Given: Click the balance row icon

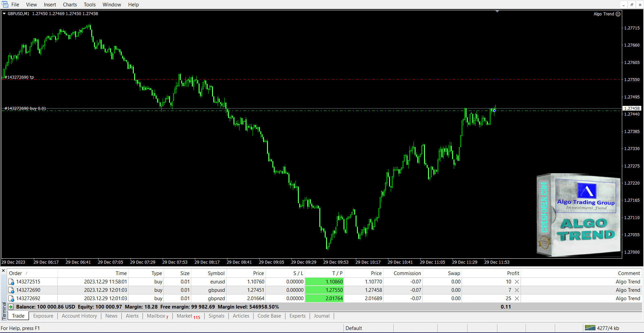Looking at the screenshot, I should (x=11, y=307).
